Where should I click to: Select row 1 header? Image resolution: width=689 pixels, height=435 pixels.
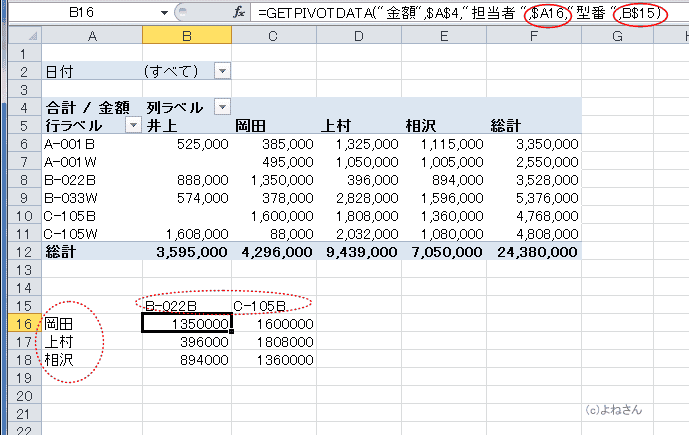[24, 54]
